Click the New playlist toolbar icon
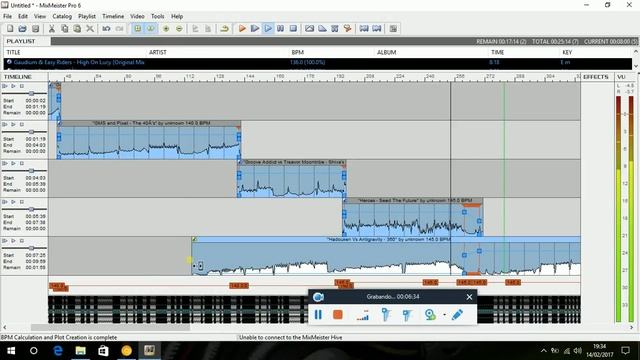Image resolution: width=640 pixels, height=360 pixels. [x=10, y=29]
